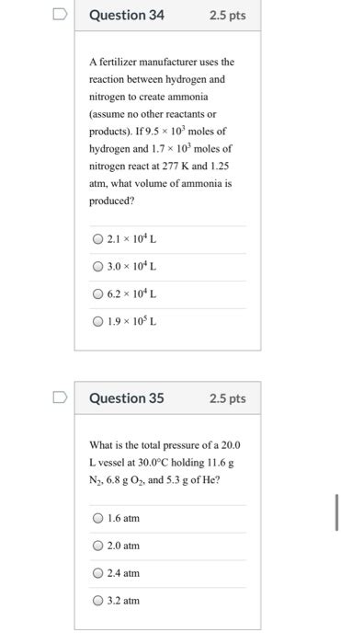Tick the radio circle beside 2.4 atm

97,573
